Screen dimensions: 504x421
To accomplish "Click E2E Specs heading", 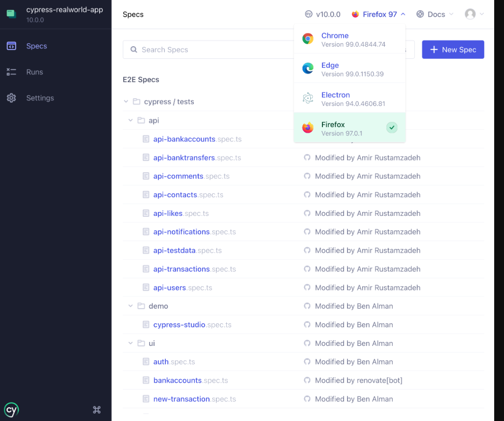I will 141,79.
